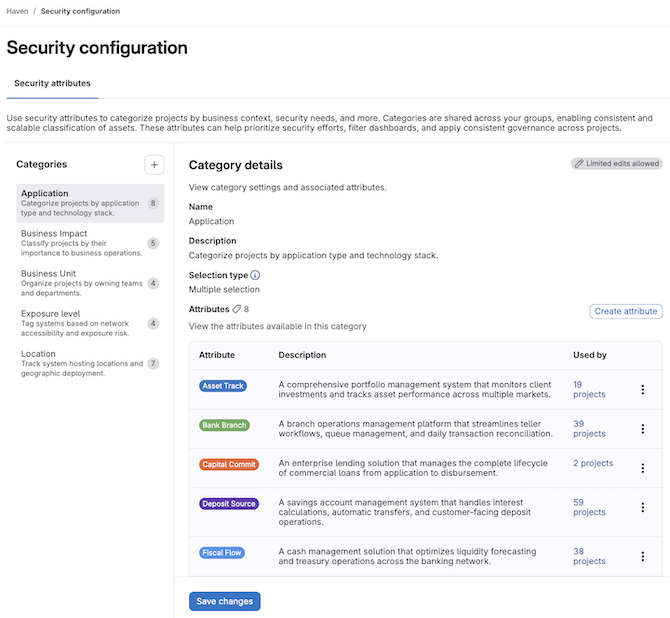The image size is (670, 618).
Task: Select the Security attributes tab
Action: (x=52, y=84)
